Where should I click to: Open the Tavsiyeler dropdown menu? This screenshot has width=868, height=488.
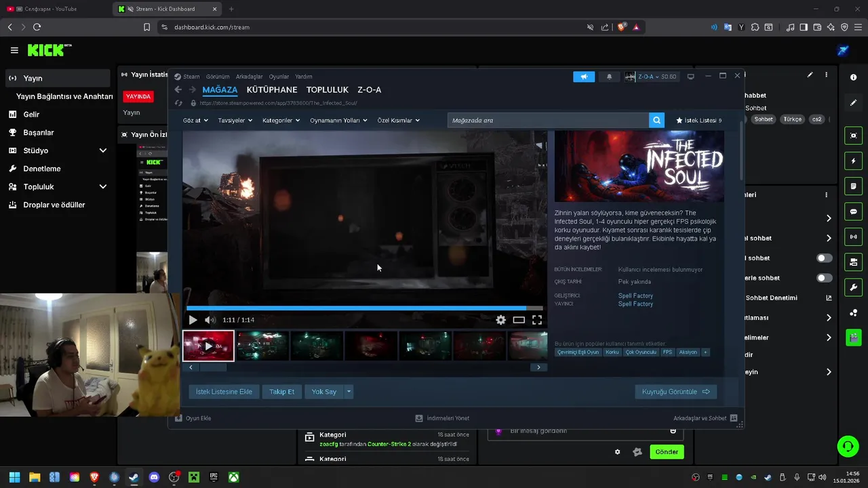[x=235, y=120]
